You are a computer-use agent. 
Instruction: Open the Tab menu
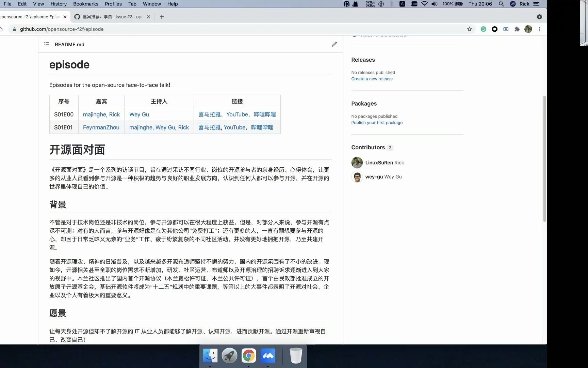[132, 4]
